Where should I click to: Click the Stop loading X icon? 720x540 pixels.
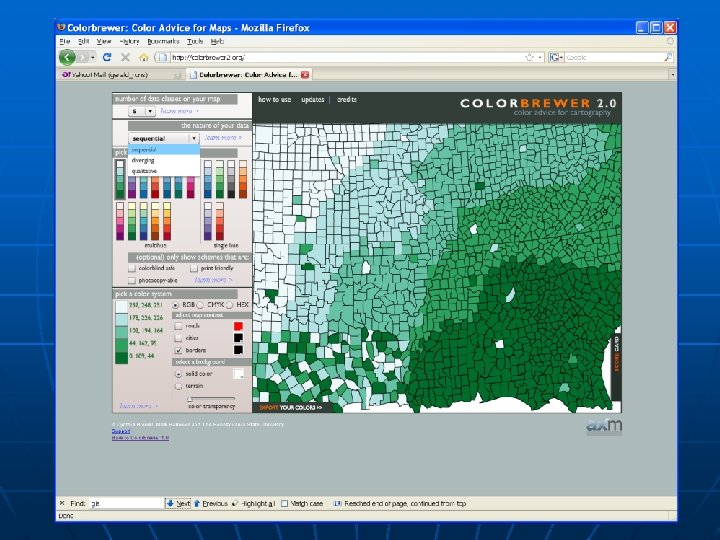click(x=125, y=57)
